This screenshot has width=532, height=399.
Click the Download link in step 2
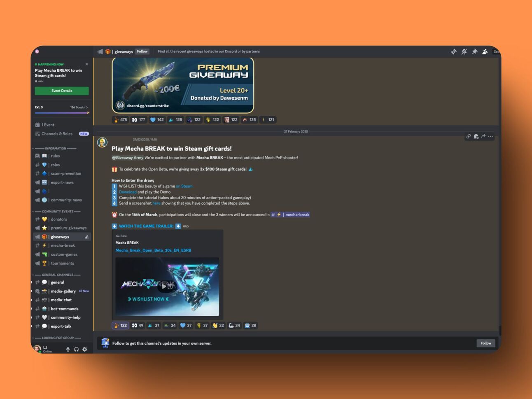coord(128,192)
